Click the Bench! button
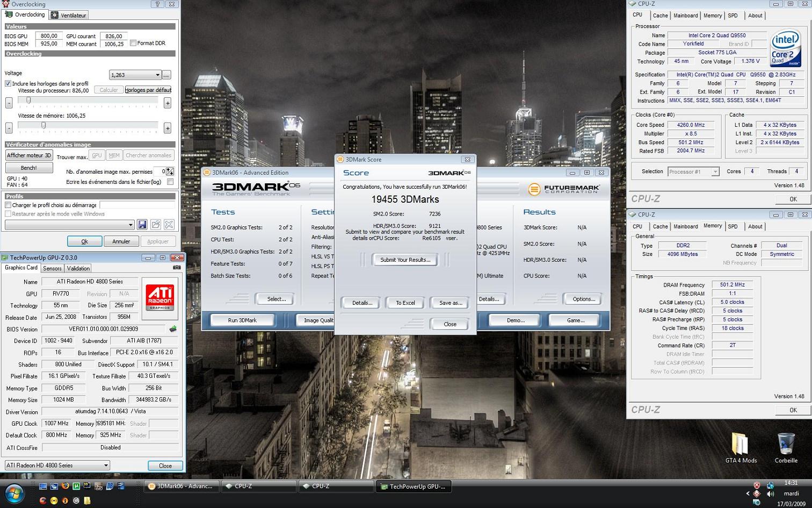The image size is (812, 508). (29, 168)
